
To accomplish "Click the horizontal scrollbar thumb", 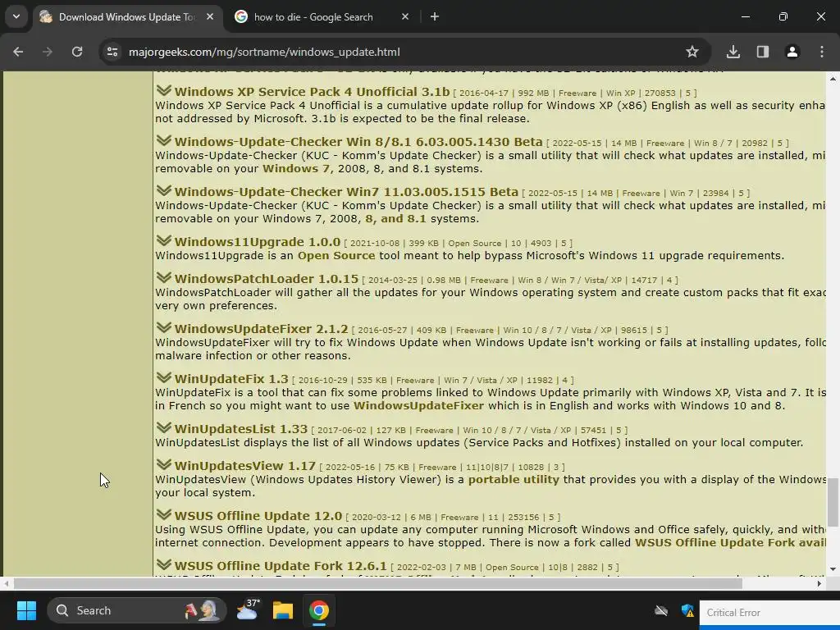I will [377, 583].
